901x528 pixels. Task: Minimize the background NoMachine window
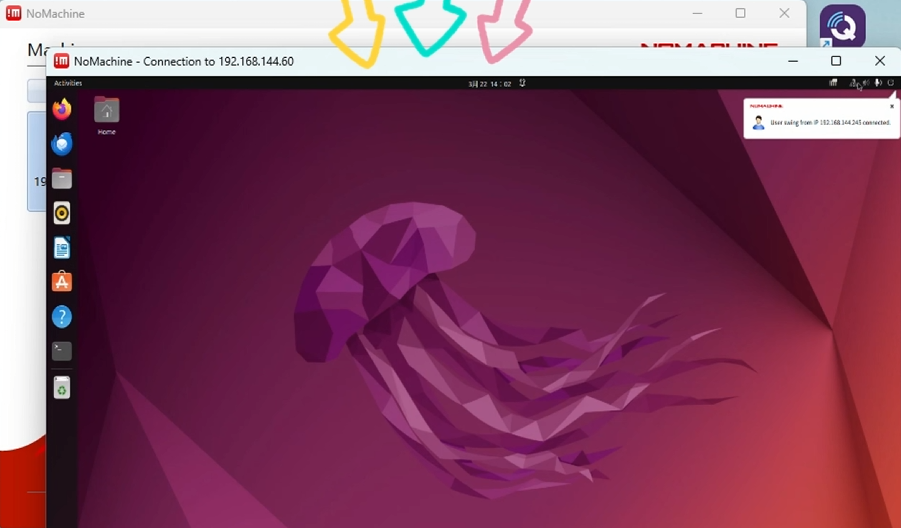click(x=697, y=13)
